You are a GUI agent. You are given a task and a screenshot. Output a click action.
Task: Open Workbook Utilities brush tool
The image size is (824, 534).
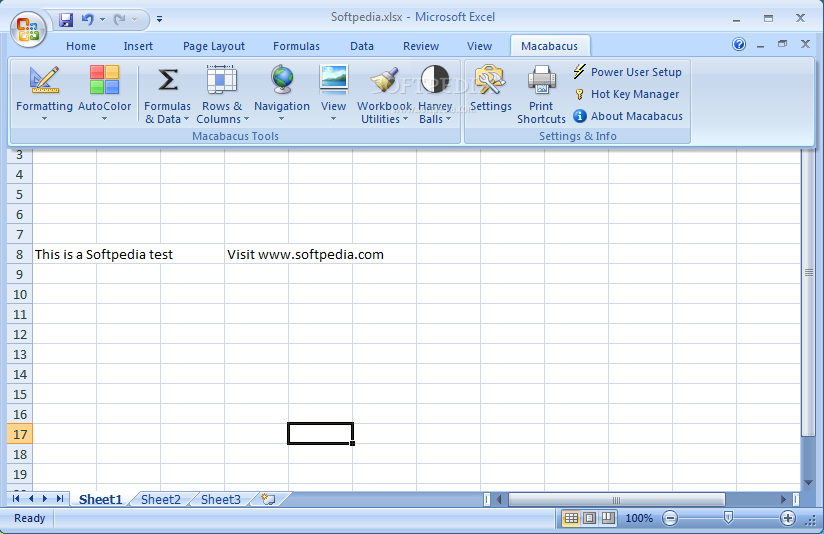385,80
